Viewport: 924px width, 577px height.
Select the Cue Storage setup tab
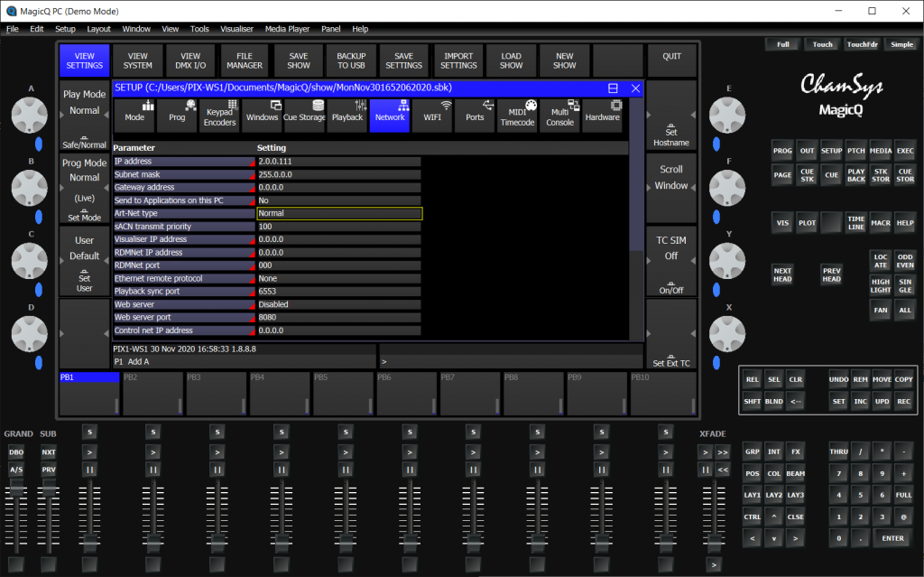(x=305, y=116)
